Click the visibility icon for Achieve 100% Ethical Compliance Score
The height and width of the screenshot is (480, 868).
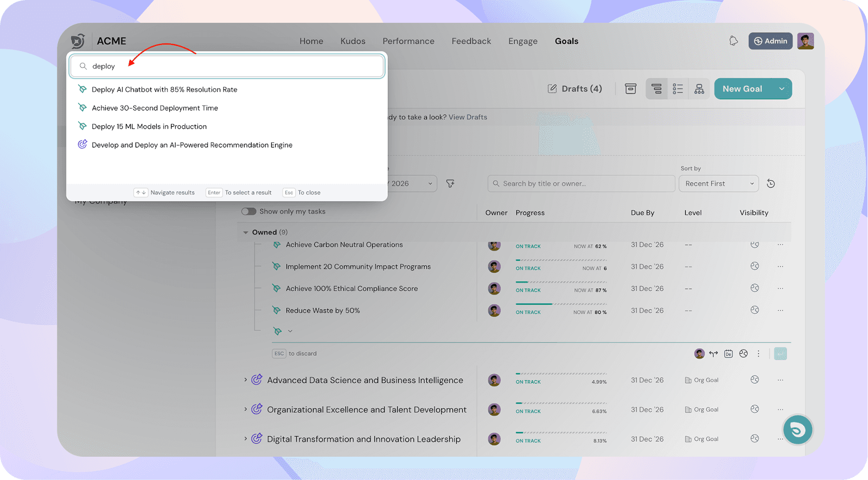pyautogui.click(x=755, y=288)
